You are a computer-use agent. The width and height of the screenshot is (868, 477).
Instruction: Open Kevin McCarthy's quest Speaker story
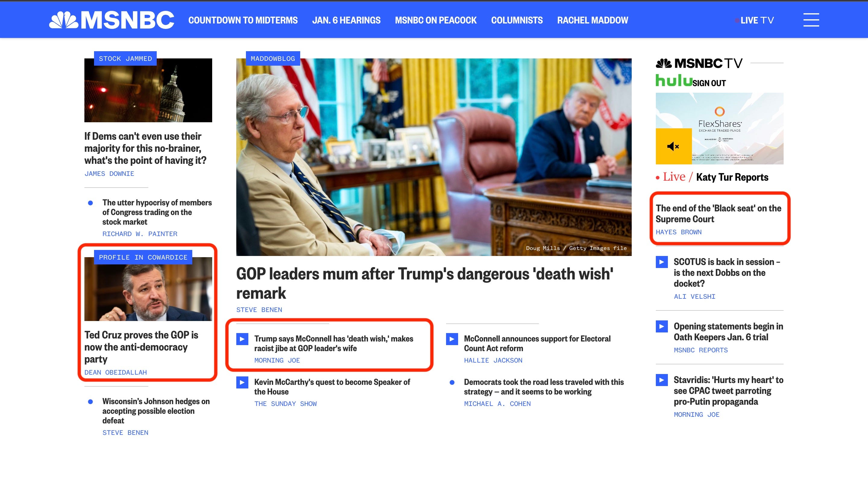click(x=332, y=387)
